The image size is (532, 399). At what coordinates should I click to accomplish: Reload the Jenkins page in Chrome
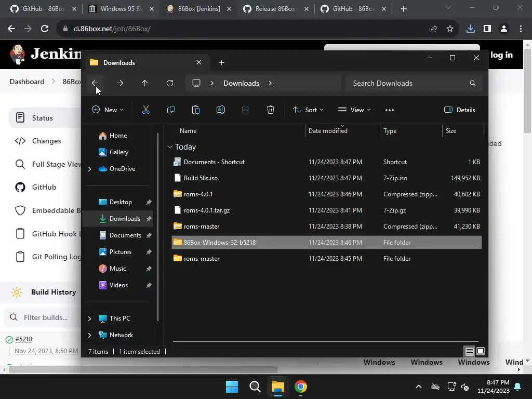pyautogui.click(x=45, y=29)
